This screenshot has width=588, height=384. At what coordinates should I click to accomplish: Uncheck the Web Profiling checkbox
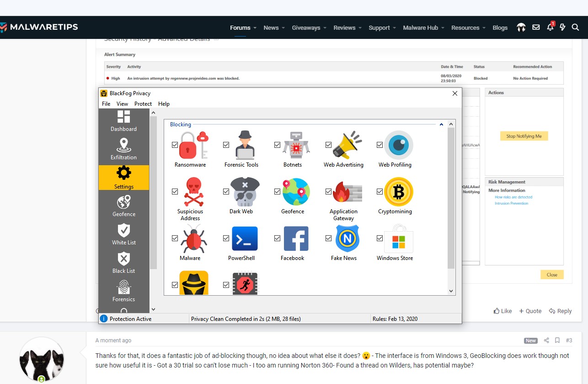click(380, 145)
